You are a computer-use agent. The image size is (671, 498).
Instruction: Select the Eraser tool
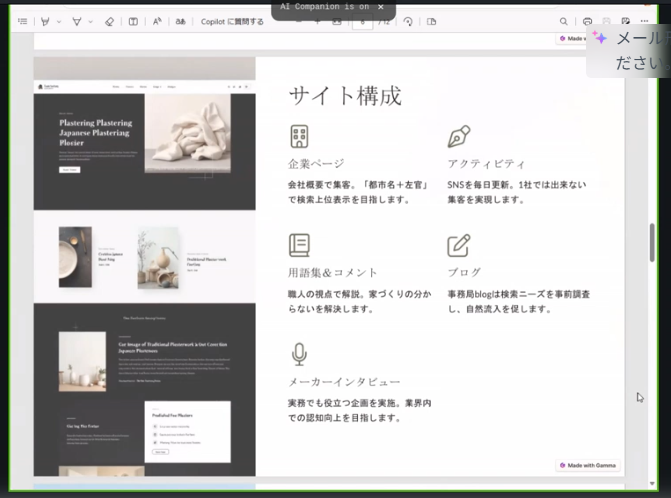(110, 21)
